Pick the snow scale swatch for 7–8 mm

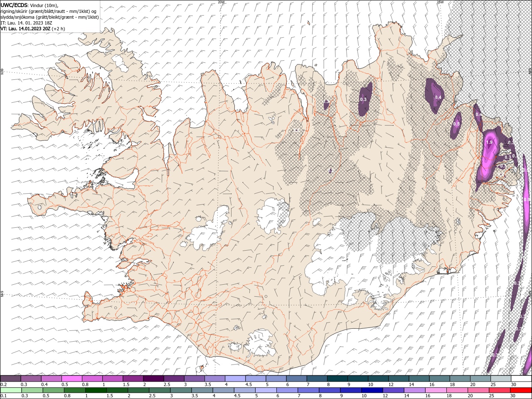tap(317, 379)
